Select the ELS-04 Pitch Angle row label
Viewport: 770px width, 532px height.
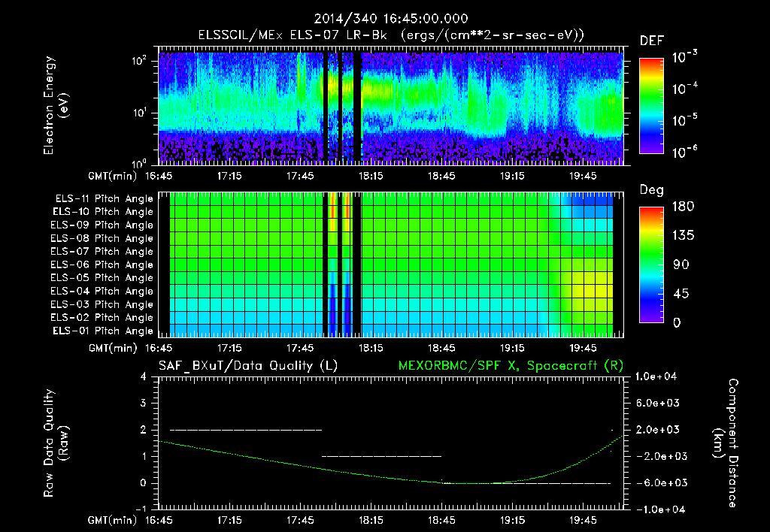tap(102, 291)
